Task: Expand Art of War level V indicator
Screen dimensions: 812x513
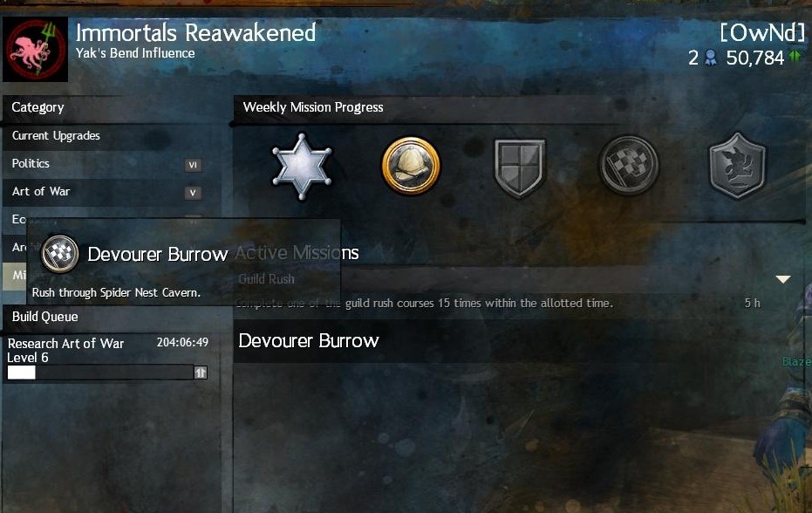Action: coord(193,193)
